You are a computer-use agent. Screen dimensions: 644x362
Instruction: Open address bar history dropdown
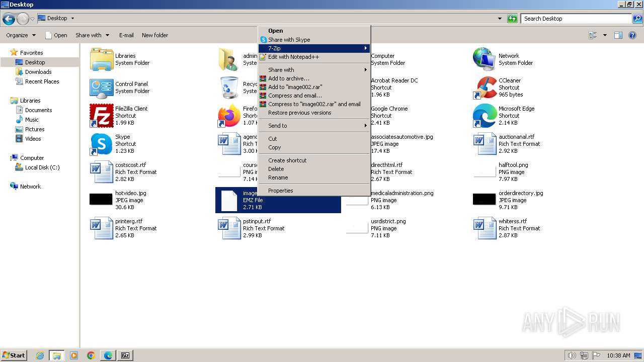point(500,19)
